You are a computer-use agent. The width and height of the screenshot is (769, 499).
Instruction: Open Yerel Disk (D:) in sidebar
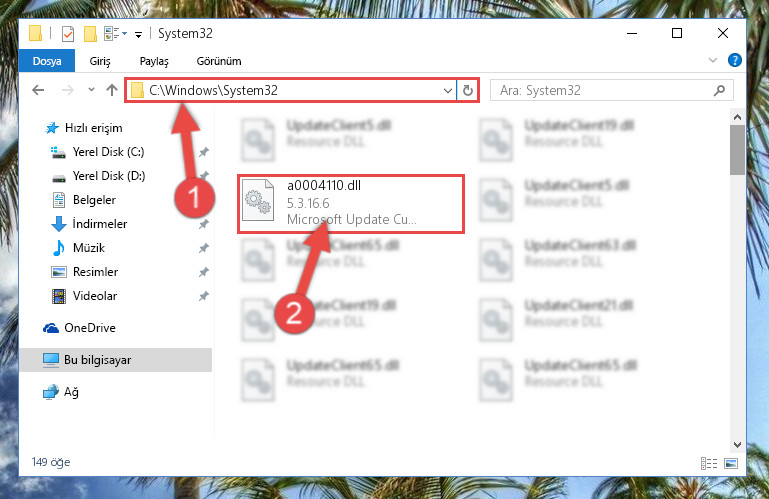pos(109,176)
